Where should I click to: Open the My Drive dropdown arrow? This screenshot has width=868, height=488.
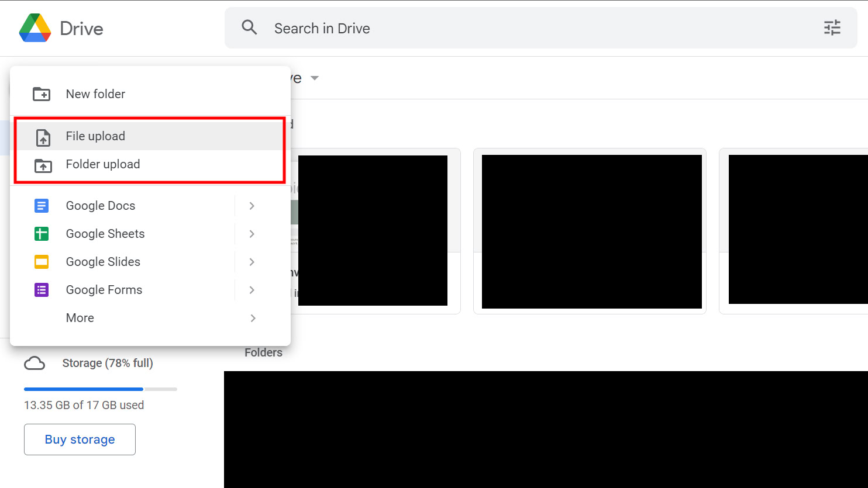315,78
